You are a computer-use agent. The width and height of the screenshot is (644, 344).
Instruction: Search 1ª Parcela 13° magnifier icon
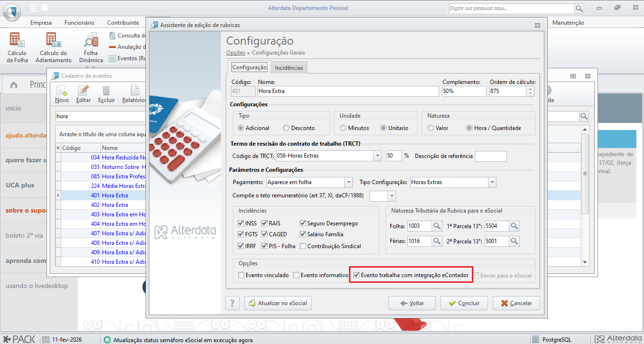coord(515,226)
